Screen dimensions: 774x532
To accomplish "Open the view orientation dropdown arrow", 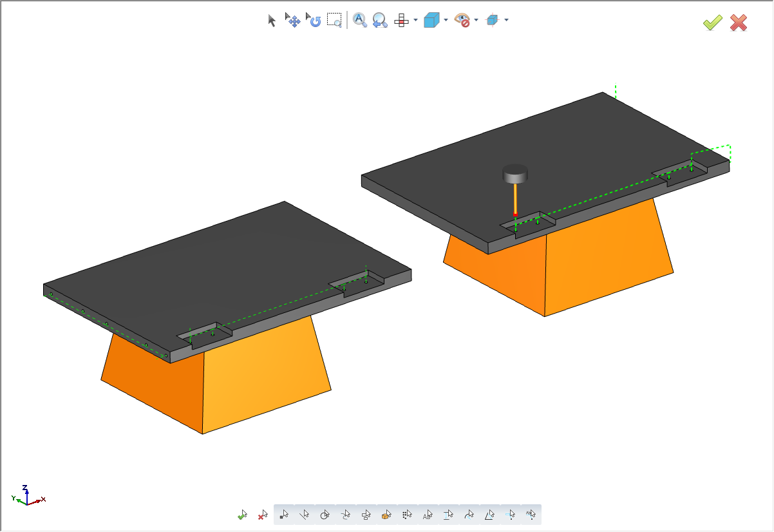I will [445, 21].
